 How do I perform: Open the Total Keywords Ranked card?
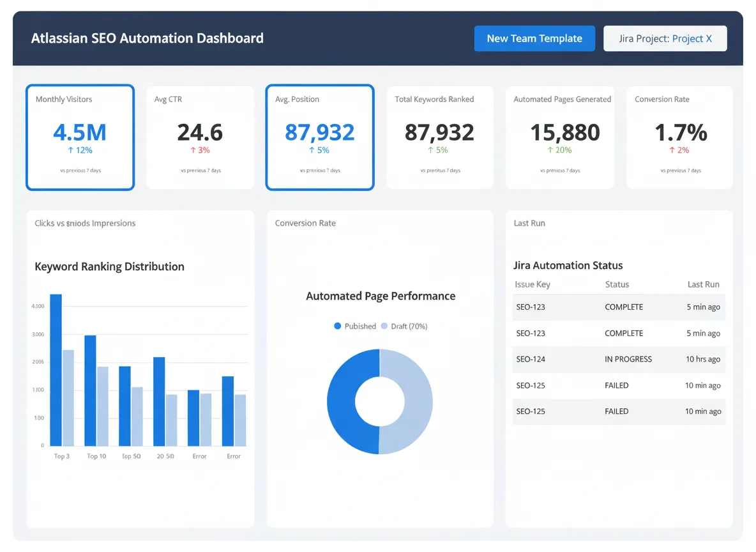click(x=440, y=137)
